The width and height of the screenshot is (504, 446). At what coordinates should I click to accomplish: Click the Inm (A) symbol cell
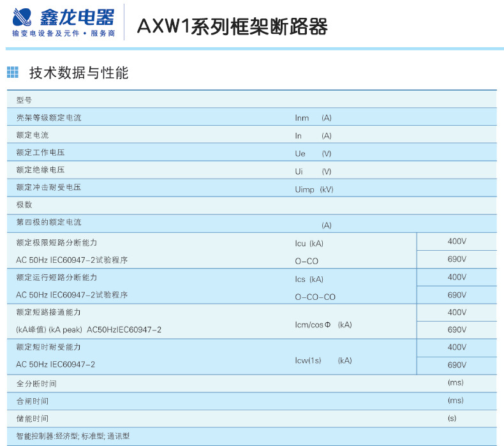click(x=313, y=118)
